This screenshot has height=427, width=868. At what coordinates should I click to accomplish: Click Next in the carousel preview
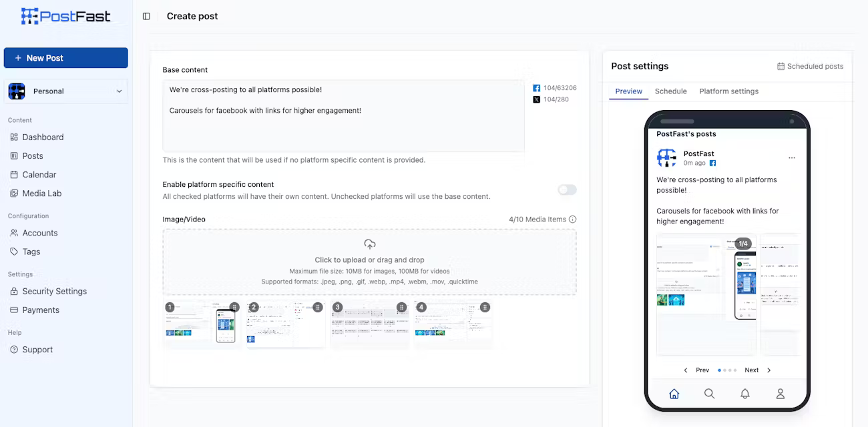751,370
